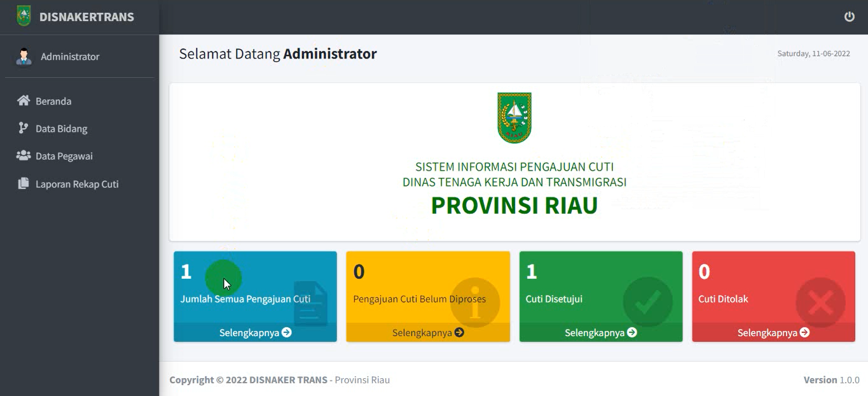Click Selengkapnya under Cuti Ditolak

(x=773, y=332)
